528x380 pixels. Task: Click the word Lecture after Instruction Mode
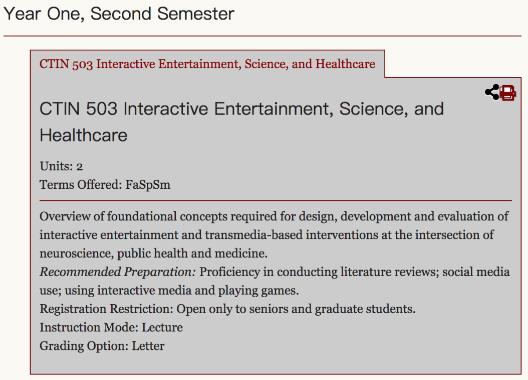(162, 327)
